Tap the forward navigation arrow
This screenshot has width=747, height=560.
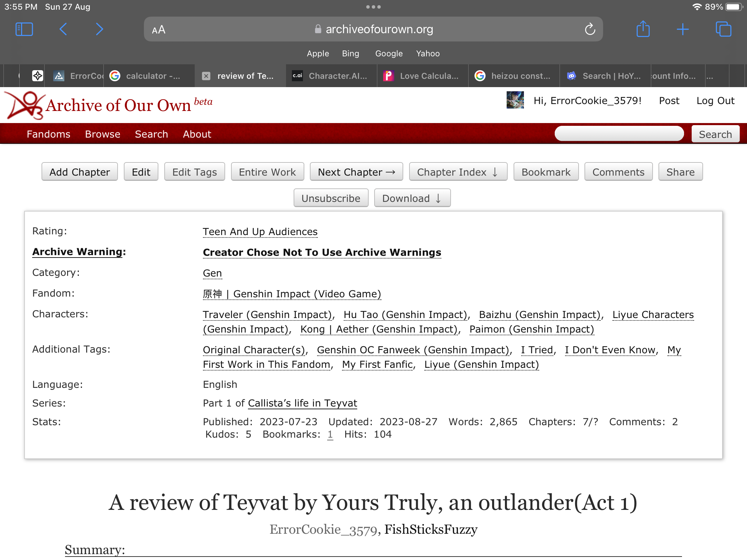tap(99, 29)
